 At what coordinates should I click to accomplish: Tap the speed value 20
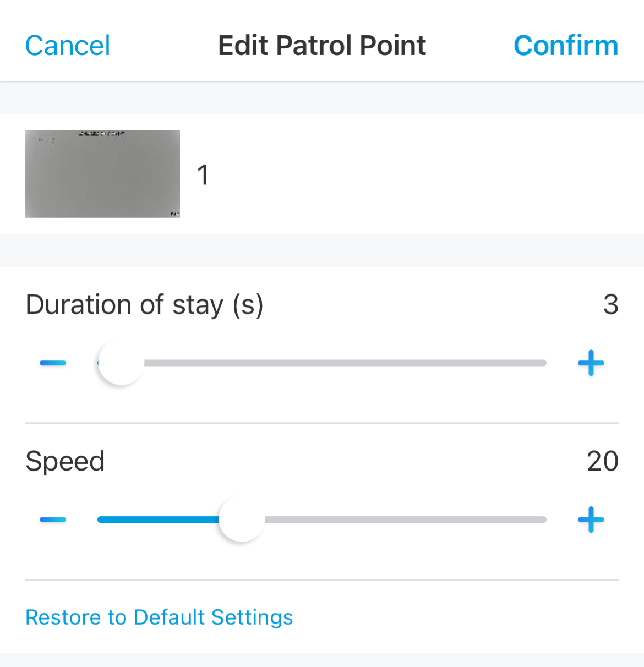pyautogui.click(x=603, y=461)
